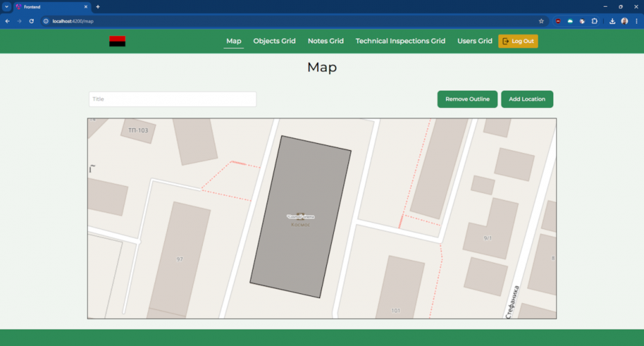This screenshot has height=346, width=644.
Task: Open the browser extensions puzzle icon
Action: (x=593, y=21)
